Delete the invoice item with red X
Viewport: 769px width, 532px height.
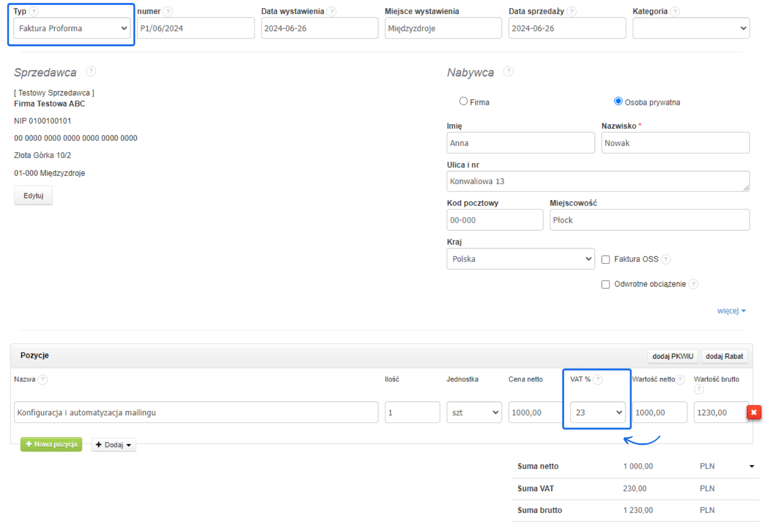pos(754,412)
